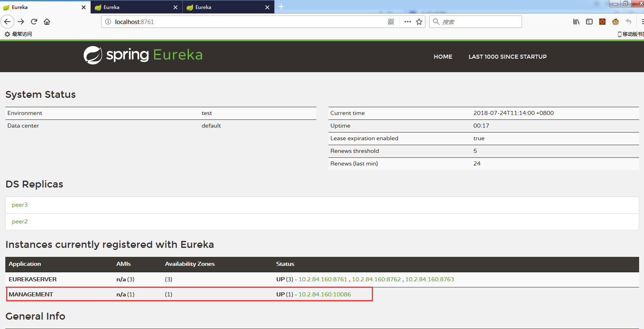Open the library bookshelf icon
This screenshot has height=329, width=644.
pyautogui.click(x=576, y=22)
